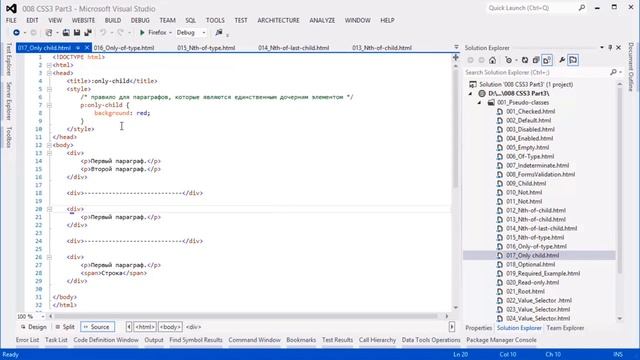Collapse the D:\...\008 CSS3 Part3\ project node
Screen dimensions: 640x360
(x=470, y=93)
